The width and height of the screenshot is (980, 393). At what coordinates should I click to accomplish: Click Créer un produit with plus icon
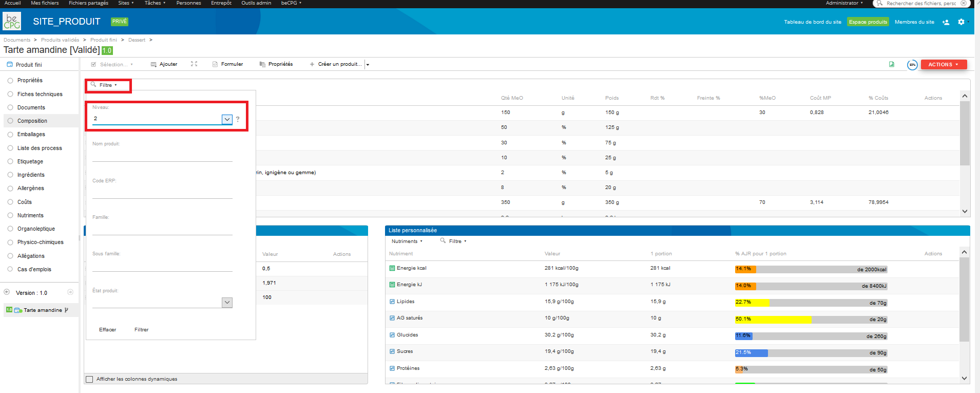click(336, 64)
